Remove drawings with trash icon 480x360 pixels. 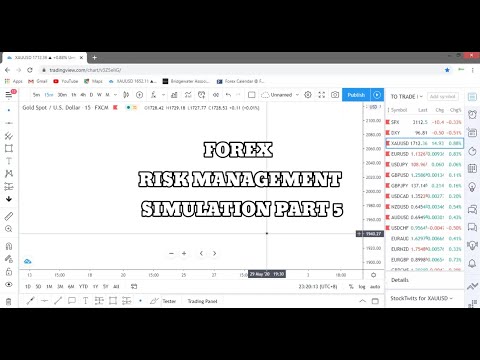tap(9, 302)
